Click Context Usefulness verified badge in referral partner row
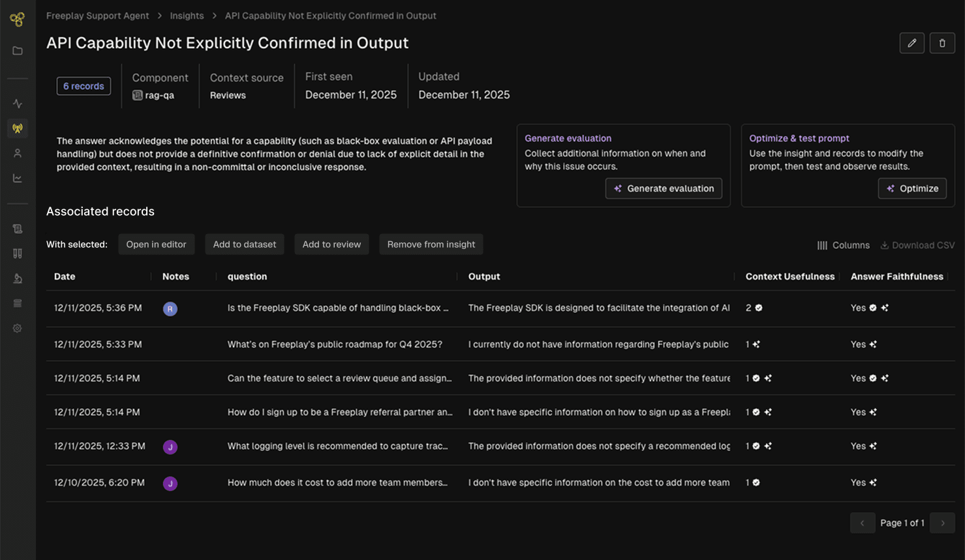Viewport: 965px width, 560px height. coord(756,412)
